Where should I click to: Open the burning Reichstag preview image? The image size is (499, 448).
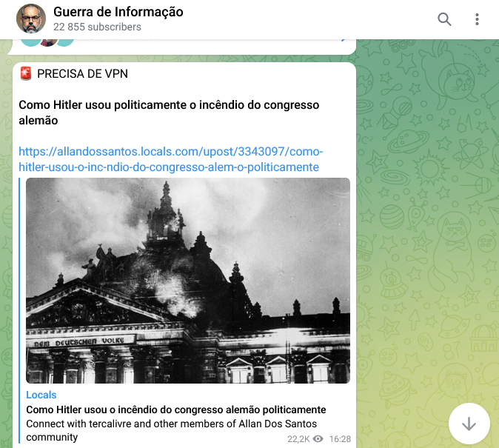188,281
